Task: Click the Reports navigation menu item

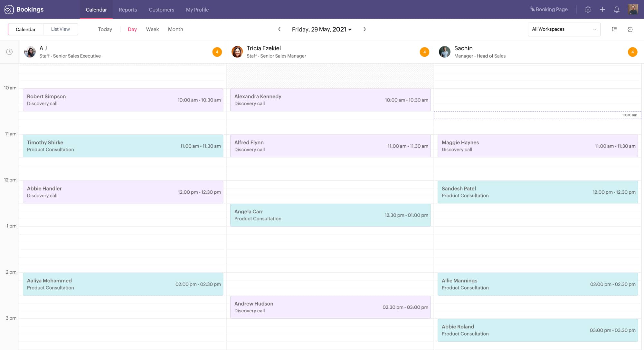Action: click(x=128, y=9)
